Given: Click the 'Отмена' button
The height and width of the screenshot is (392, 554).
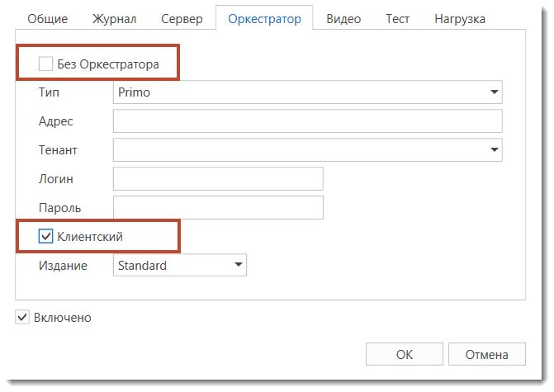Looking at the screenshot, I should pos(486,355).
